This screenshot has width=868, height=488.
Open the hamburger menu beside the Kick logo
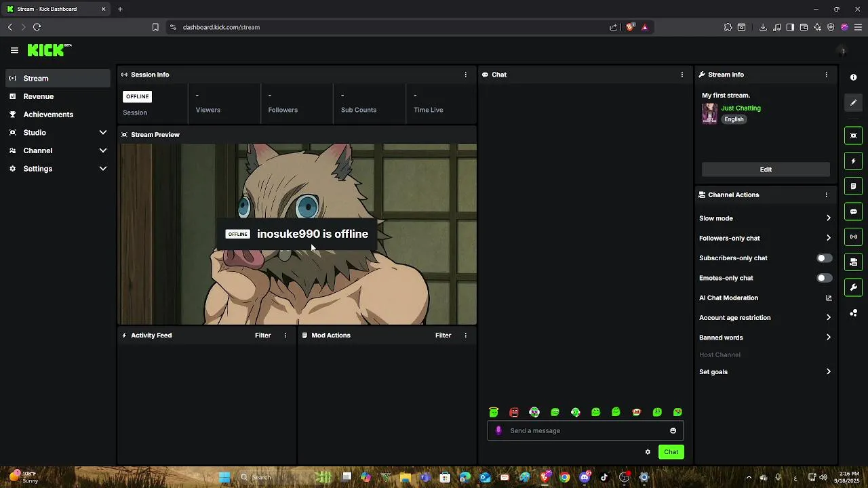point(14,50)
